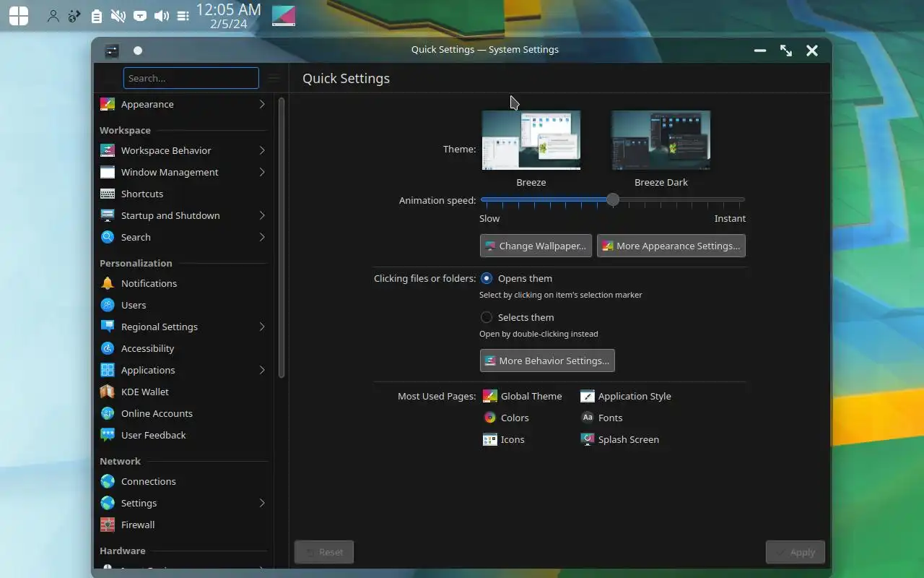
Task: Expand Regional Settings chevron
Action: coord(262,327)
